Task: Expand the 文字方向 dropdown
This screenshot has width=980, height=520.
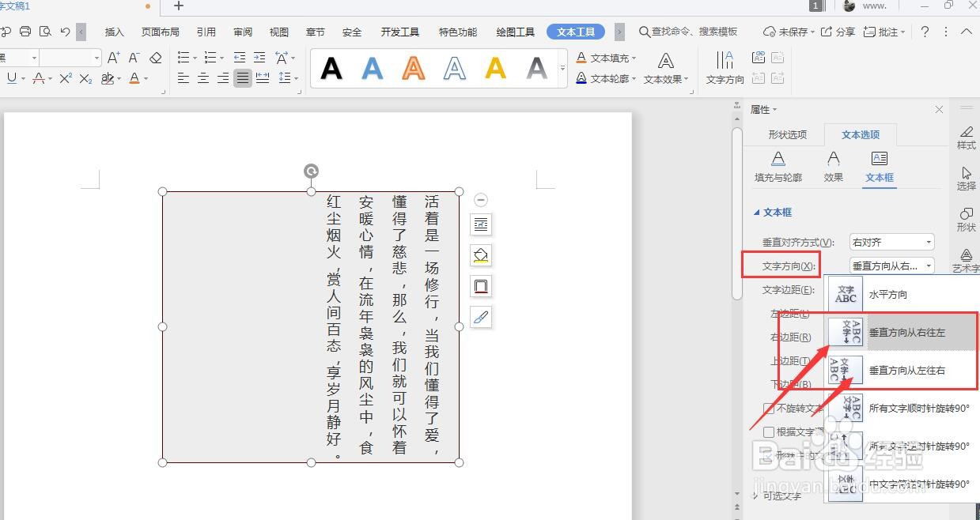Action: [891, 266]
